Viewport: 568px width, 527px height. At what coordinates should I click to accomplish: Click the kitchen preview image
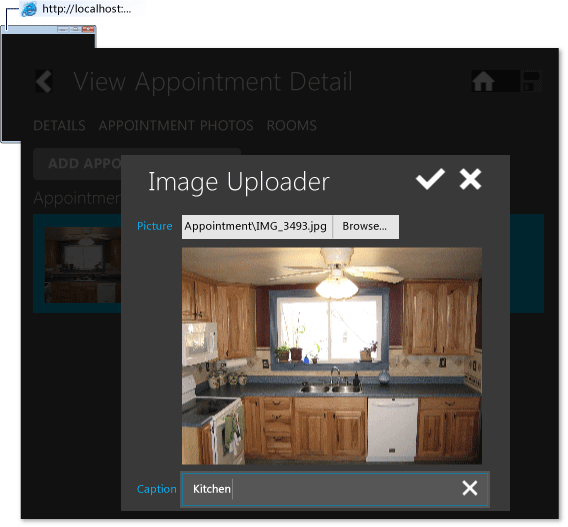click(331, 356)
